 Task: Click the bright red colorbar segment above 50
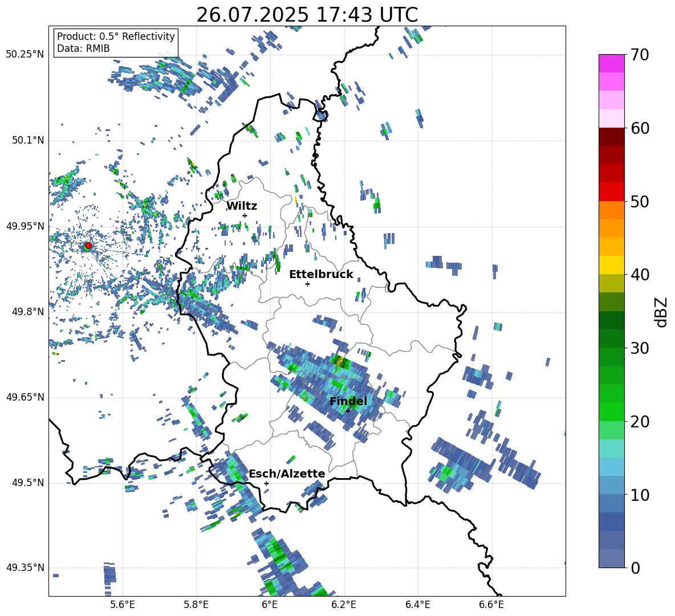pos(612,191)
